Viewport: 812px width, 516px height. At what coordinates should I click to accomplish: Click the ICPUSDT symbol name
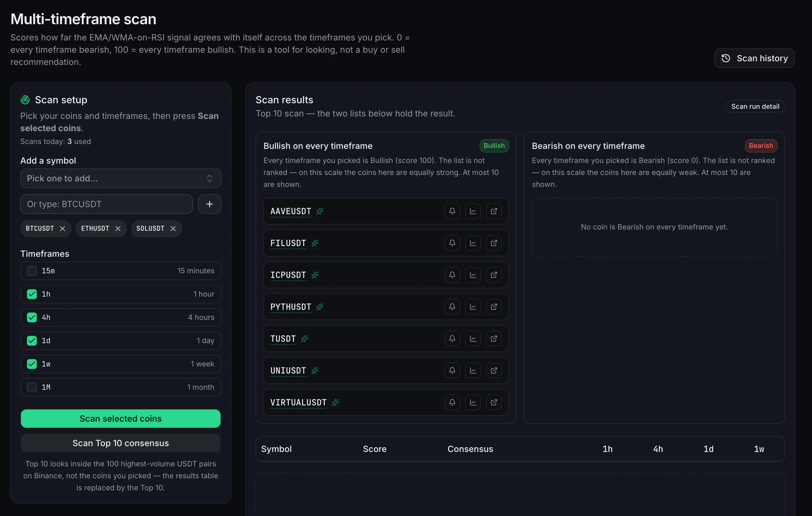pyautogui.click(x=288, y=275)
